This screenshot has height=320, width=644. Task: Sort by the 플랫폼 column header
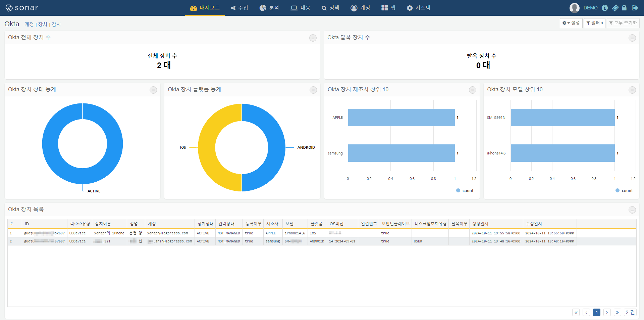click(x=317, y=224)
